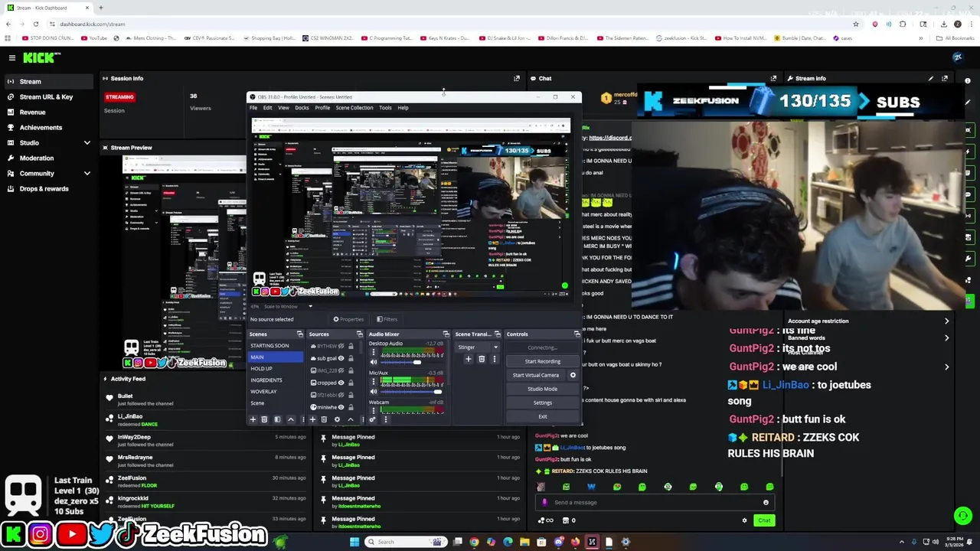Open source Filters in OBS
980x551 pixels.
[x=387, y=319]
